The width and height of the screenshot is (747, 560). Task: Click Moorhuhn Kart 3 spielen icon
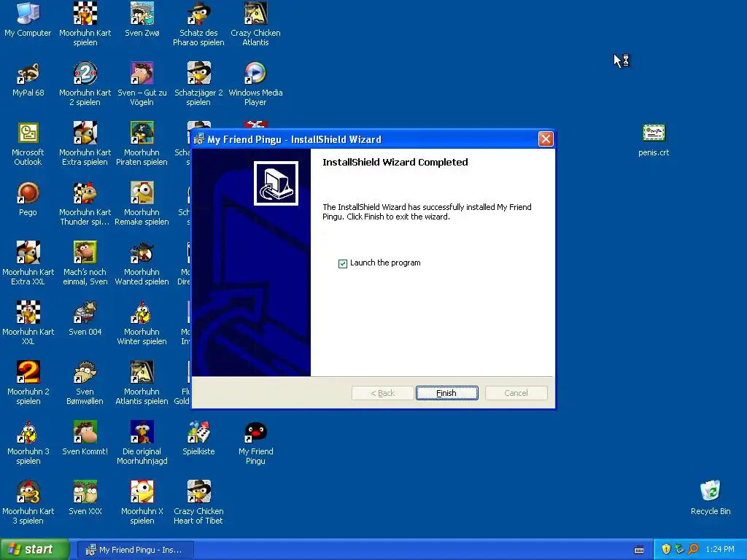[28, 502]
